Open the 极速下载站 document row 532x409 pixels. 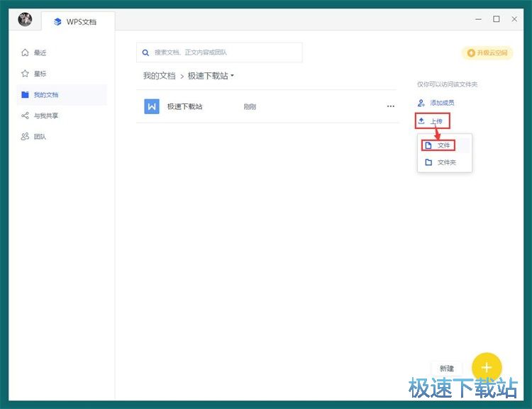tap(267, 106)
